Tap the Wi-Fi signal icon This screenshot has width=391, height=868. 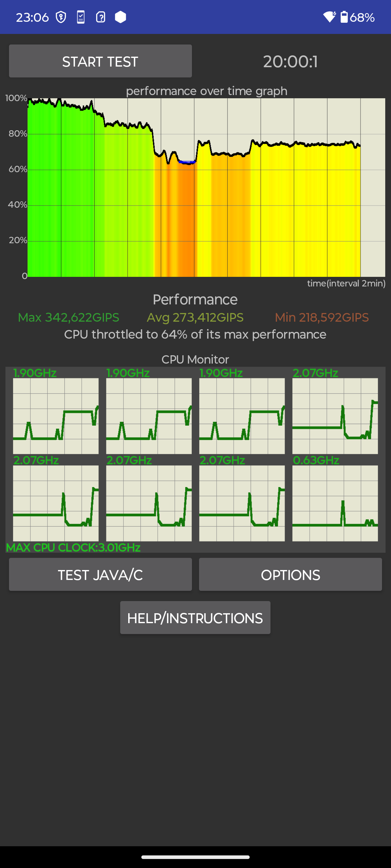click(329, 17)
